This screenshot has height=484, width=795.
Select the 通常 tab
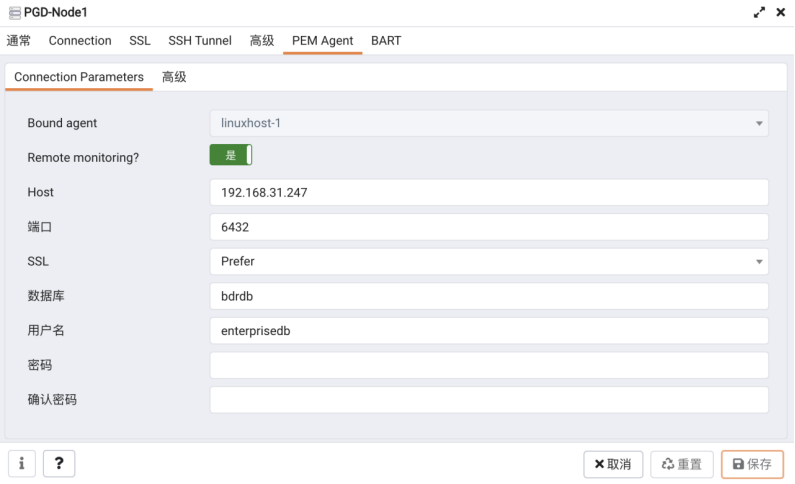[x=19, y=41]
